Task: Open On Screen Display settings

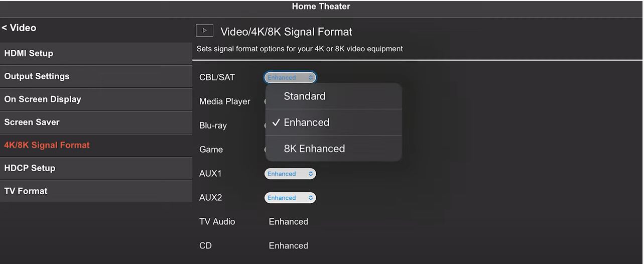Action: [96, 99]
